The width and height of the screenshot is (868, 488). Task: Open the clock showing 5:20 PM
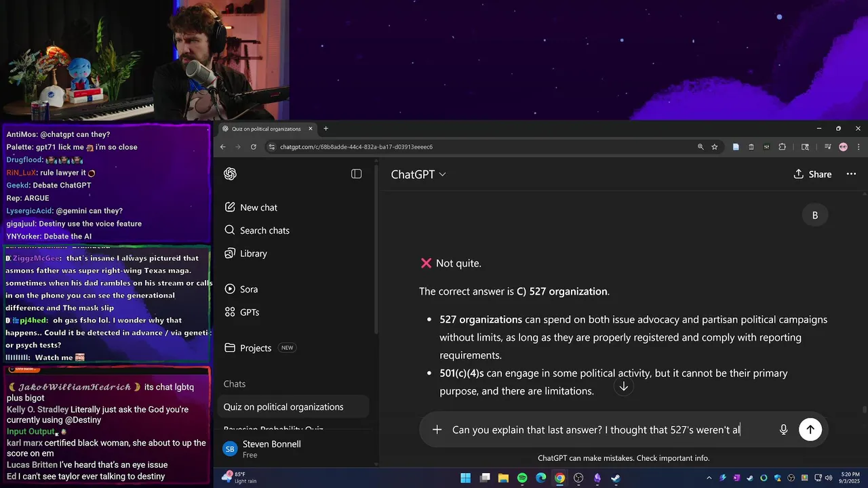pos(850,478)
